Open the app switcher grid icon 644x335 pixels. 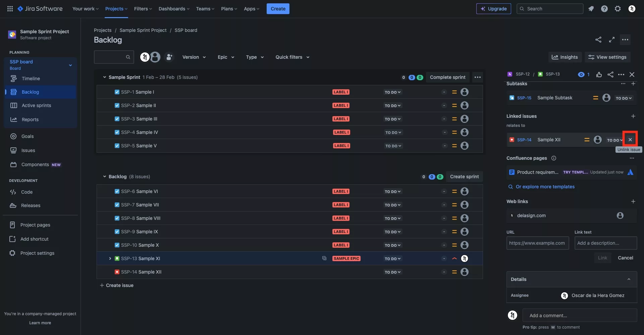10,9
